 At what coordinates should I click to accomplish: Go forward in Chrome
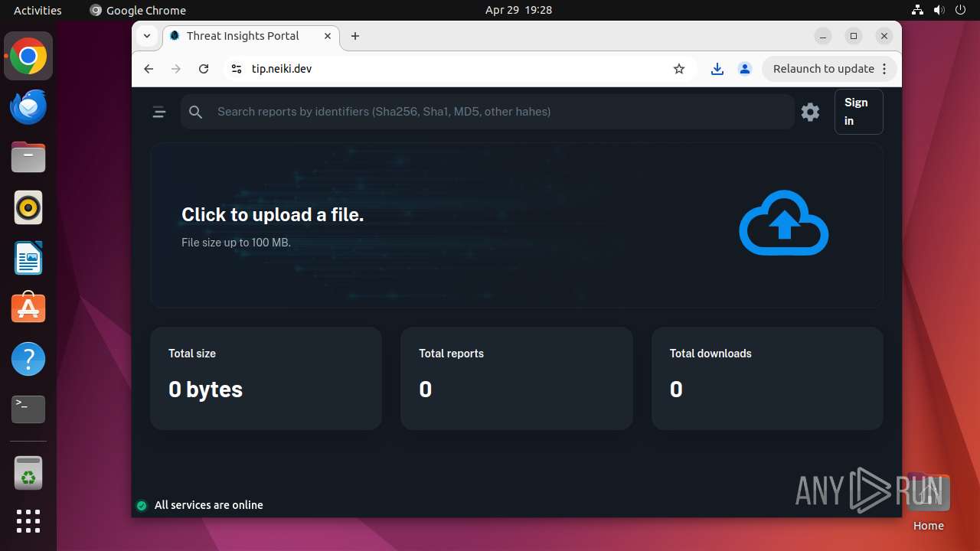(176, 69)
